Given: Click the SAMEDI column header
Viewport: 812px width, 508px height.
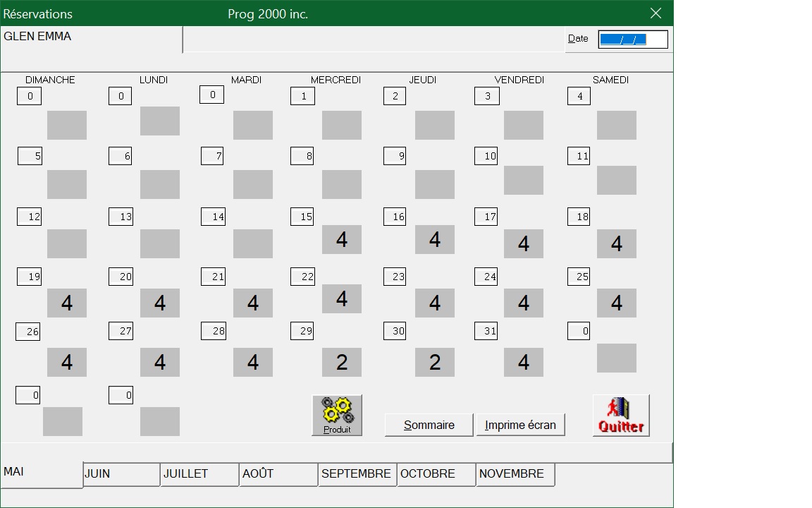Looking at the screenshot, I should [x=610, y=80].
